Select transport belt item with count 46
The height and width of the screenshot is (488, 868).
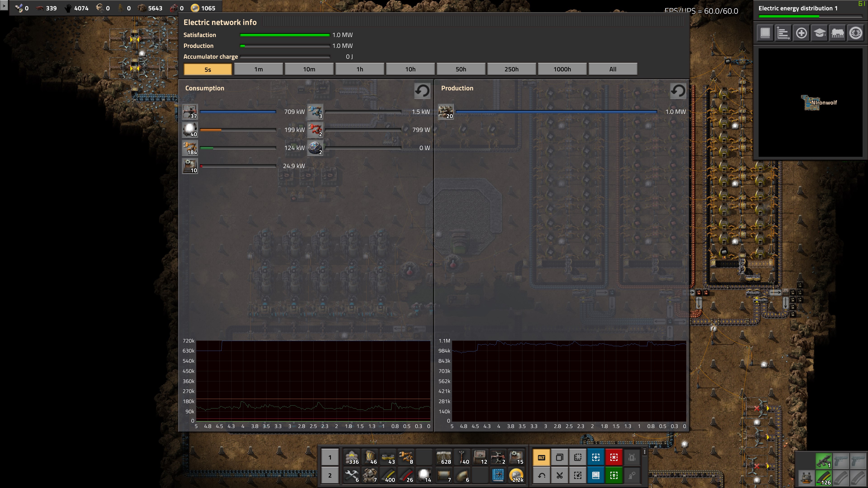point(370,457)
